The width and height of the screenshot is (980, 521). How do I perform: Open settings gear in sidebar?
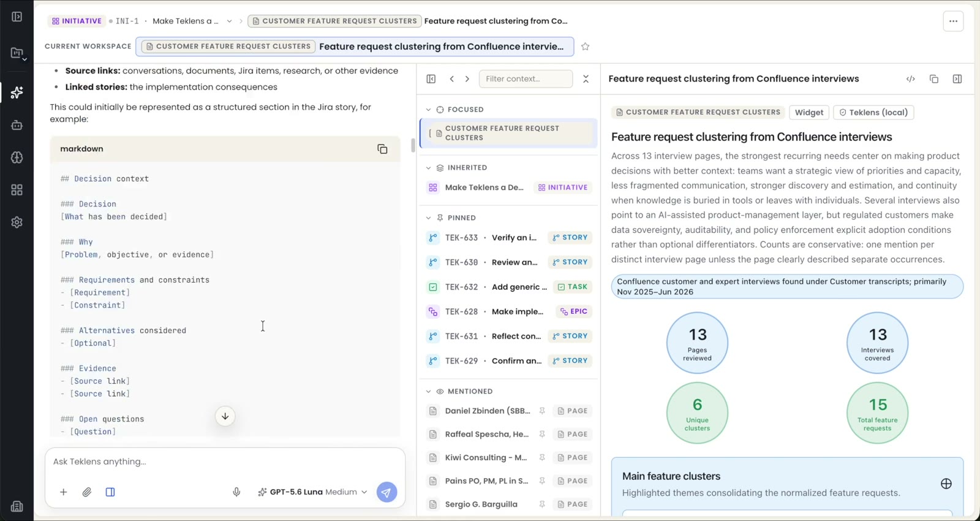tap(17, 222)
